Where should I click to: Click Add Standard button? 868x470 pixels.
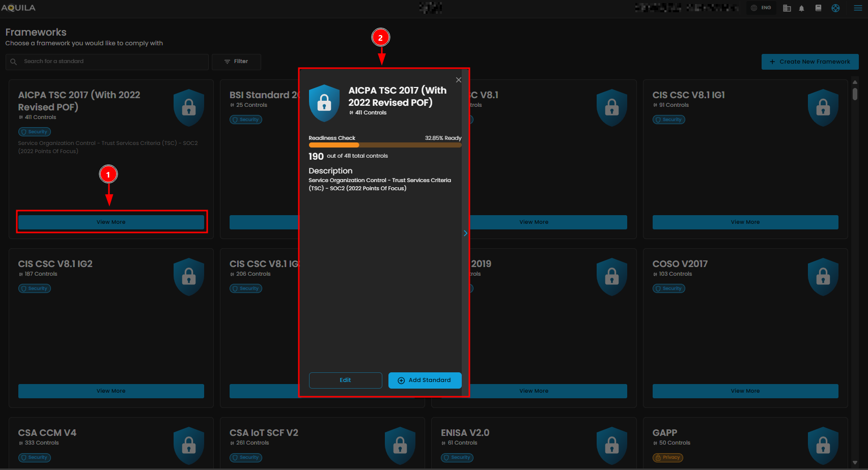tap(425, 380)
